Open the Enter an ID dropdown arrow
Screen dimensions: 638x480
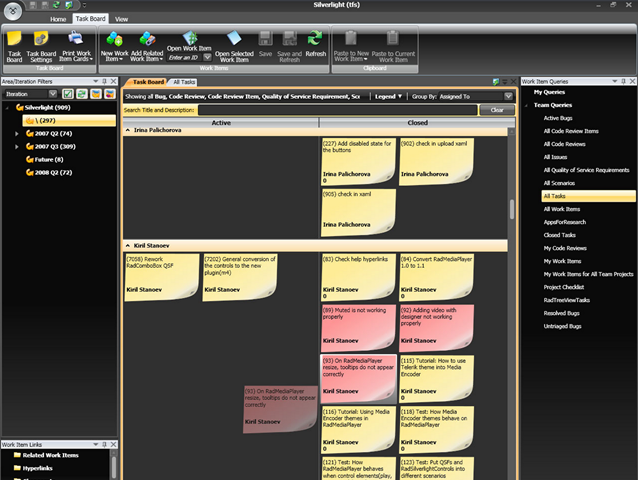click(207, 57)
